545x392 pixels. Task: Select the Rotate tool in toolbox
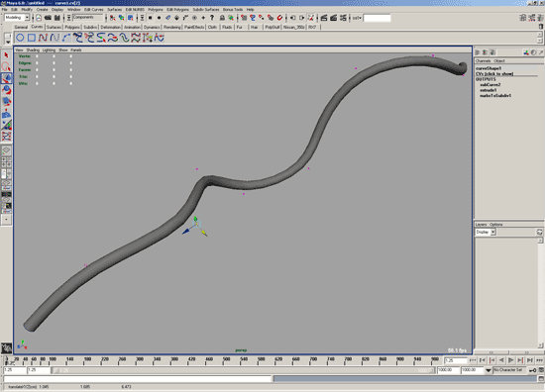click(6, 90)
